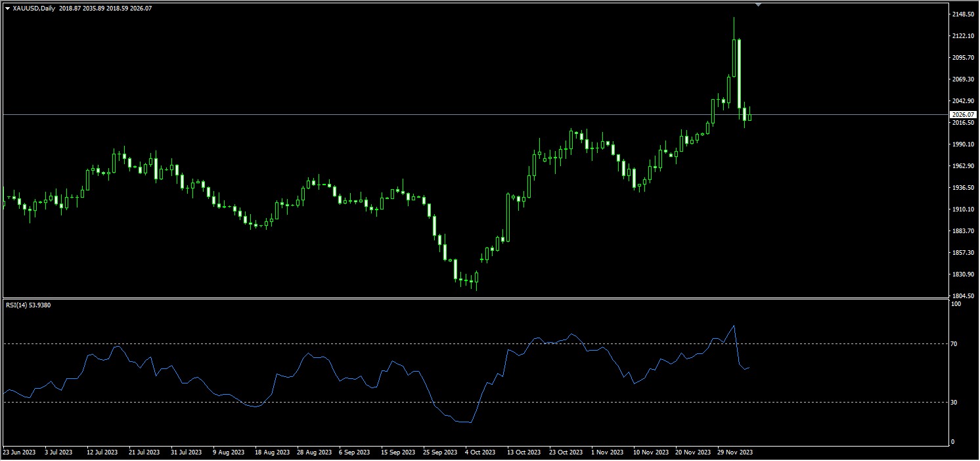Click the 13 Oct 2023 date label
Screen dimensions: 980x461
point(524,452)
